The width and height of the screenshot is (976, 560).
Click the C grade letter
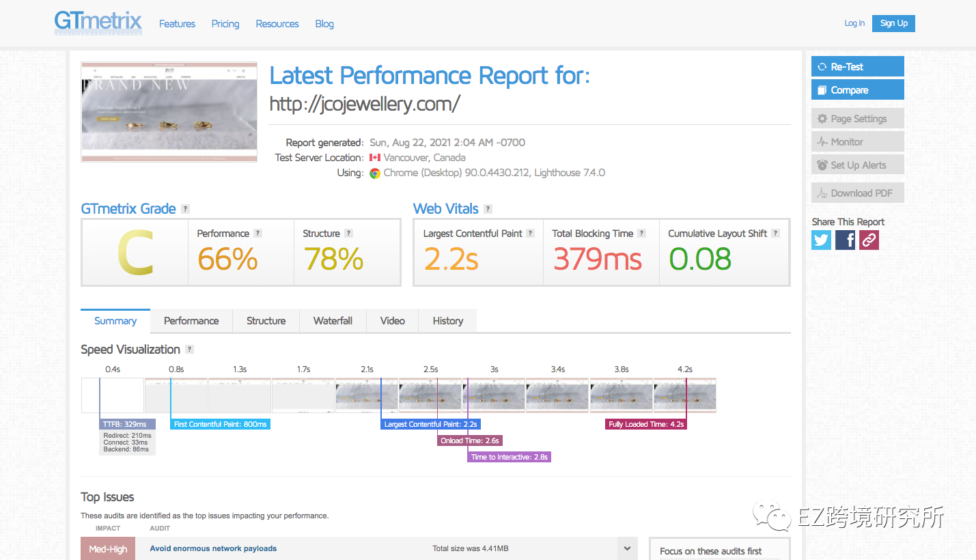click(135, 253)
